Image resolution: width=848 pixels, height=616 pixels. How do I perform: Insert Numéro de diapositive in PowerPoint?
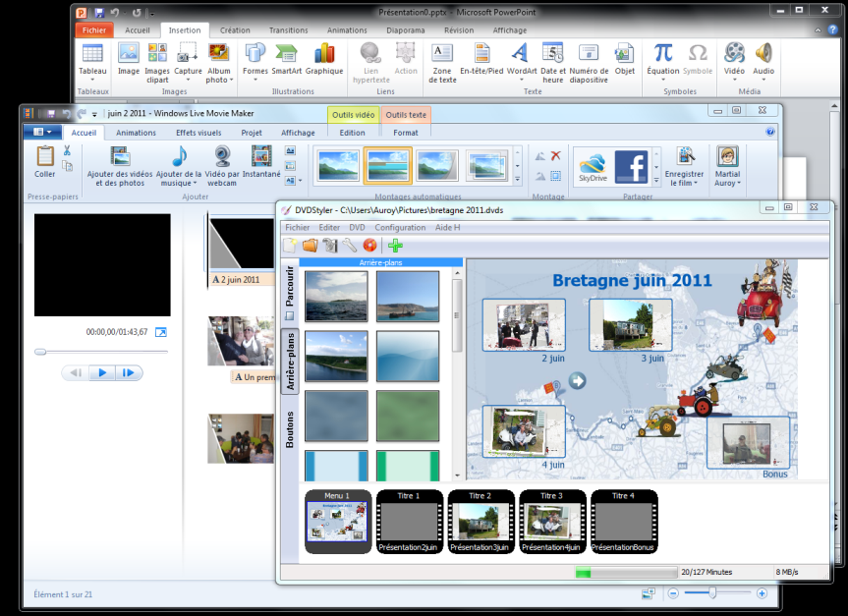[x=589, y=63]
